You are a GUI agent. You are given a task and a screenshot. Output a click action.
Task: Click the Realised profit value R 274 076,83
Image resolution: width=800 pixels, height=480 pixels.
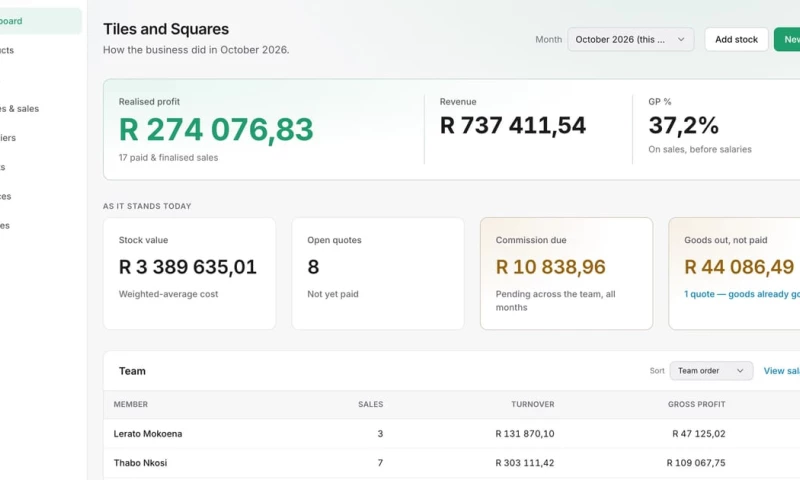216,129
